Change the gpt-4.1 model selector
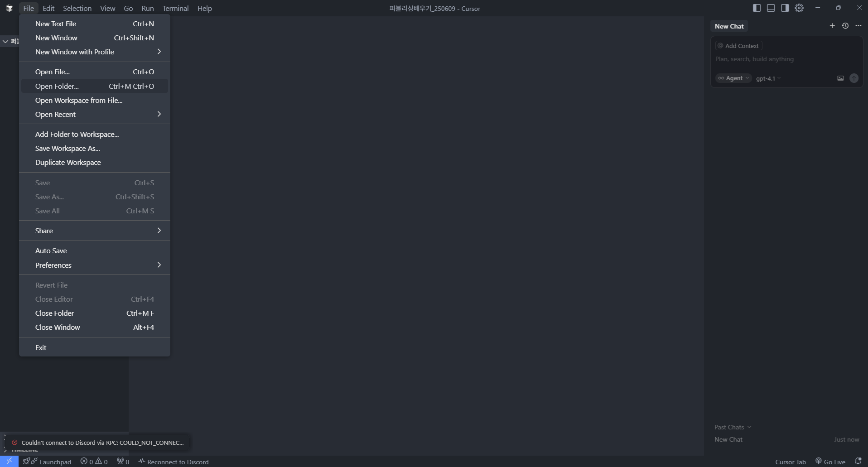Screen dimensions: 868x467 768,78
